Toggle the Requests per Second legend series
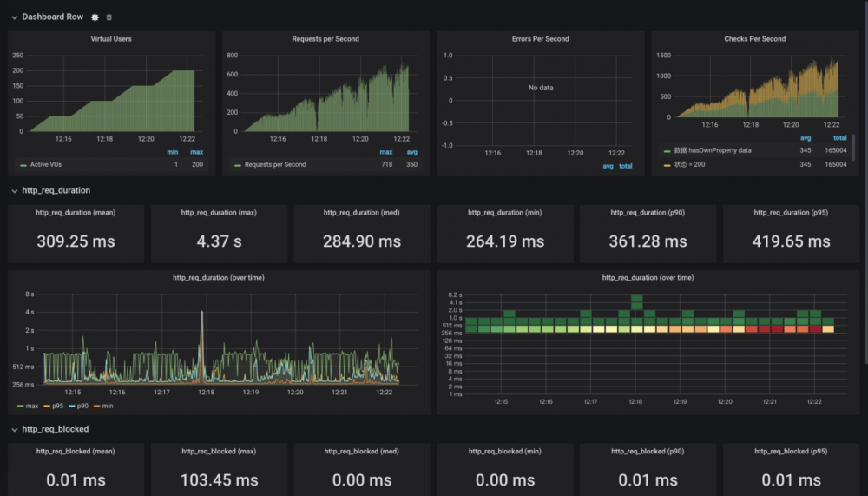Viewport: 868px width, 496px height. tap(275, 164)
